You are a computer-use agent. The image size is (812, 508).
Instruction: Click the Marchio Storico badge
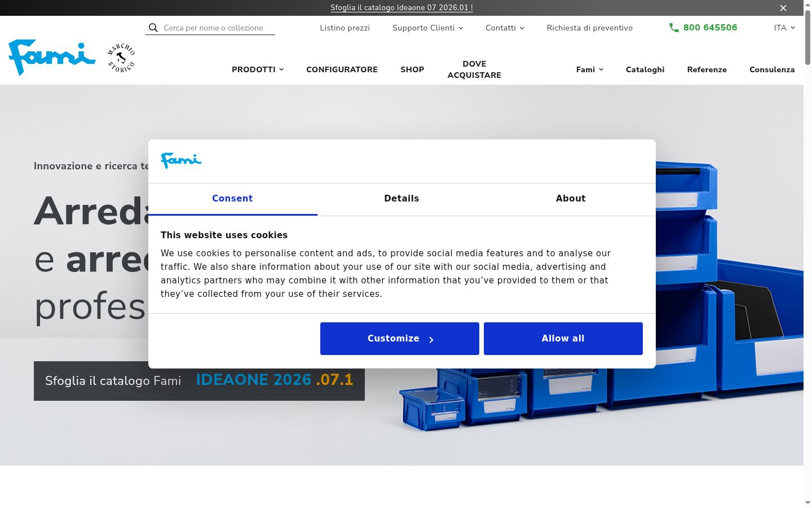point(121,58)
